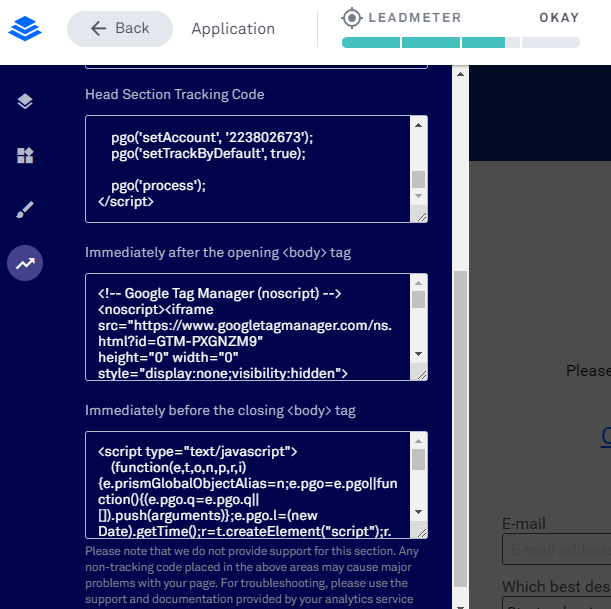The width and height of the screenshot is (611, 609).
Task: Click the Leadpages logo icon
Action: click(x=25, y=28)
